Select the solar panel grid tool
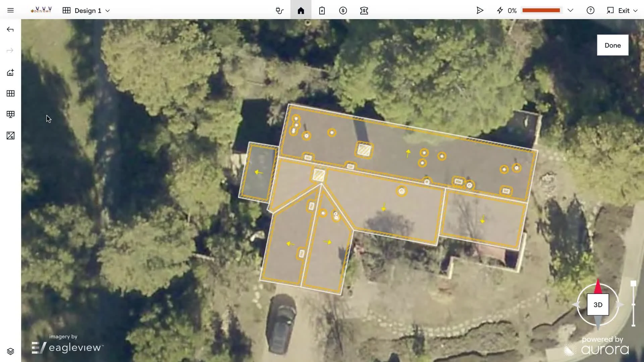Viewport: 644px width, 362px height. [10, 94]
